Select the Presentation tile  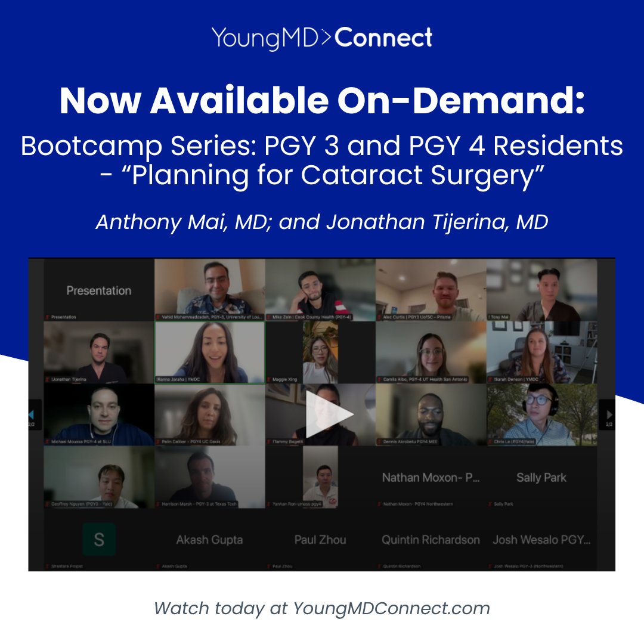(x=98, y=290)
